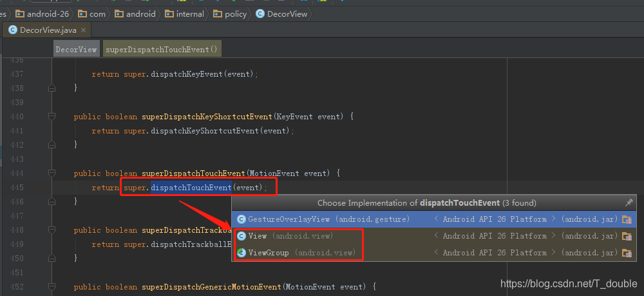
Task: Click the fold end marker at line 442
Action: 52,144
